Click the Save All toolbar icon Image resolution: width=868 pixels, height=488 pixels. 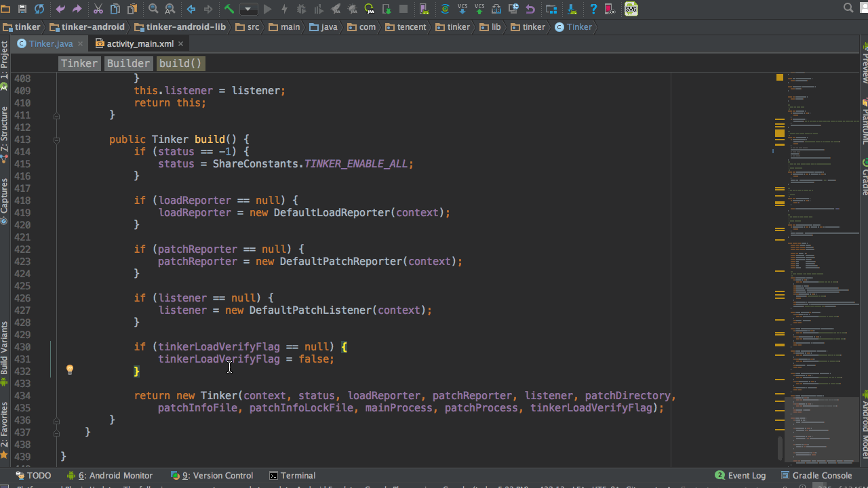[22, 9]
